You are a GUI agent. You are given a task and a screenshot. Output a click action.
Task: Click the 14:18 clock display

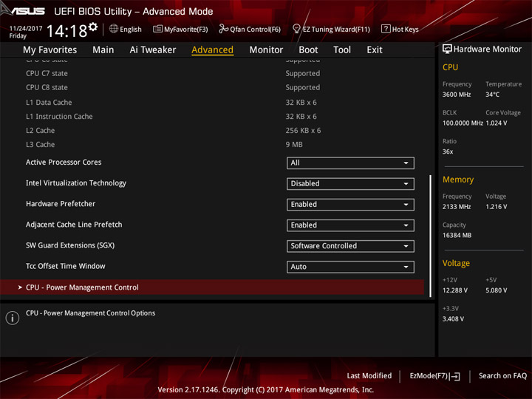(x=66, y=31)
